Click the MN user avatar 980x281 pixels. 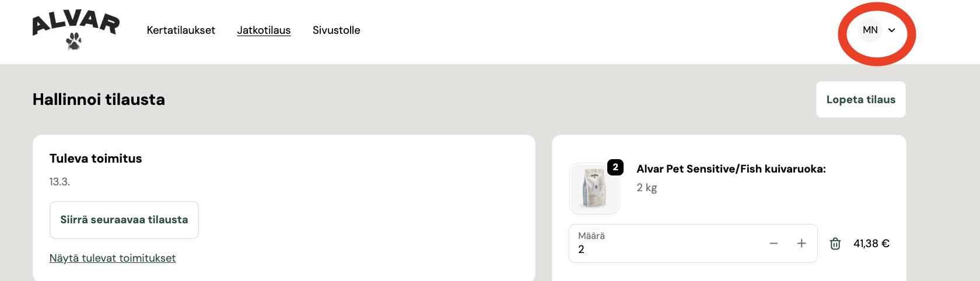870,30
